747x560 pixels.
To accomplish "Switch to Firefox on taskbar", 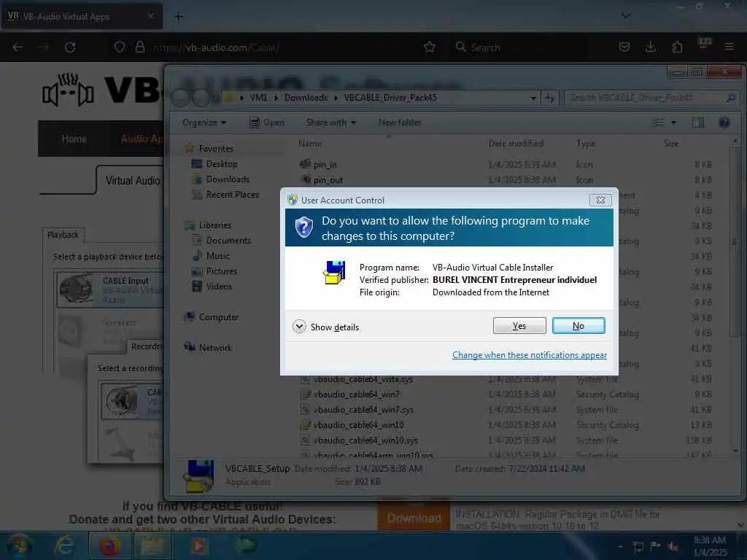I will [x=109, y=545].
